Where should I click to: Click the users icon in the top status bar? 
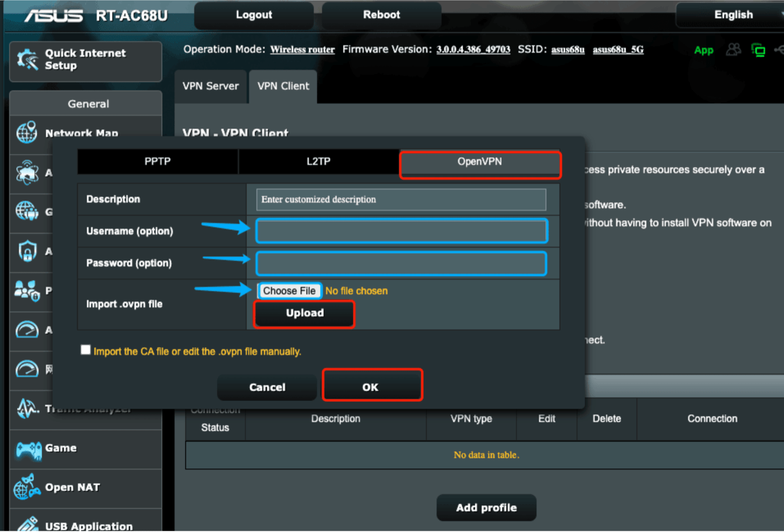(733, 50)
